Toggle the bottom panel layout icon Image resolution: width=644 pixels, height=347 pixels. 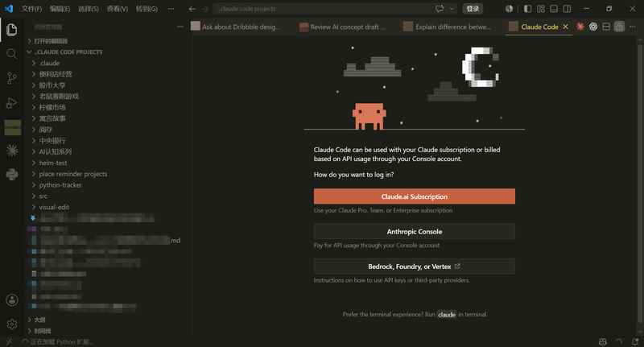click(x=554, y=9)
